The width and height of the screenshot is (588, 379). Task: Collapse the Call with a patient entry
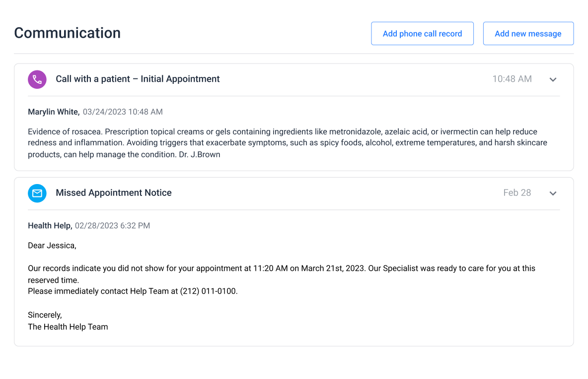coord(553,79)
